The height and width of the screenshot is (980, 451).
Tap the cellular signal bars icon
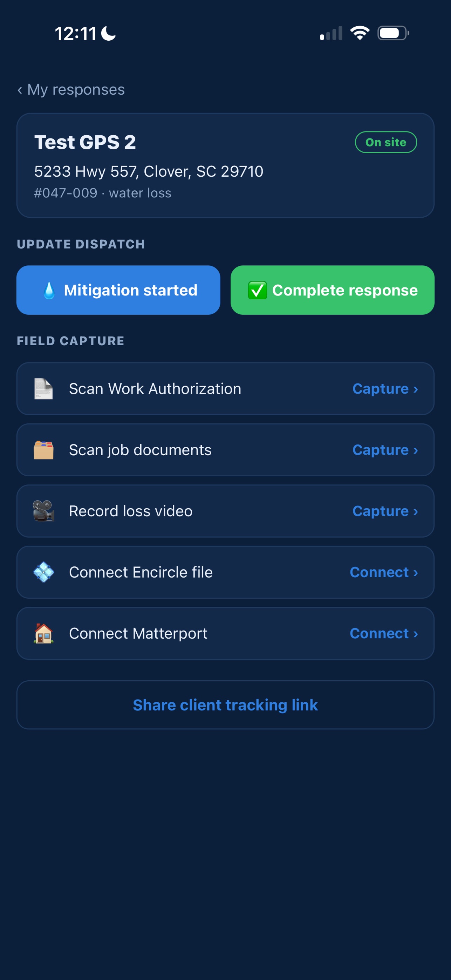pyautogui.click(x=331, y=33)
